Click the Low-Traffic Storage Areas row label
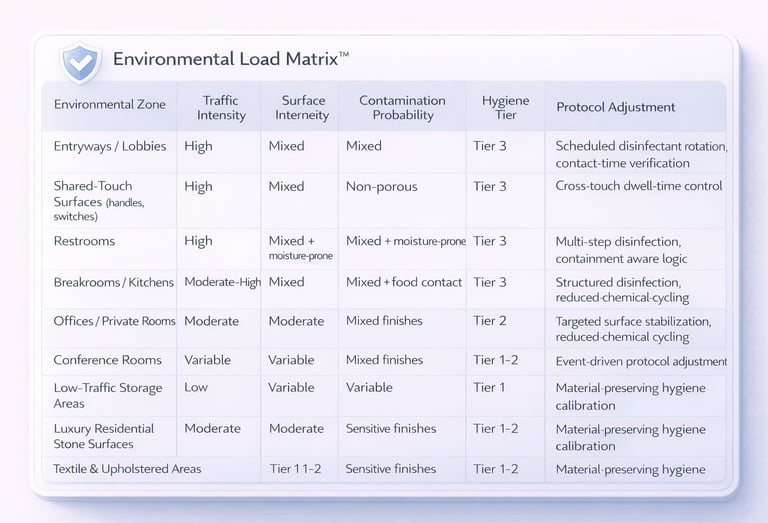Viewport: 768px width, 523px height. (108, 396)
